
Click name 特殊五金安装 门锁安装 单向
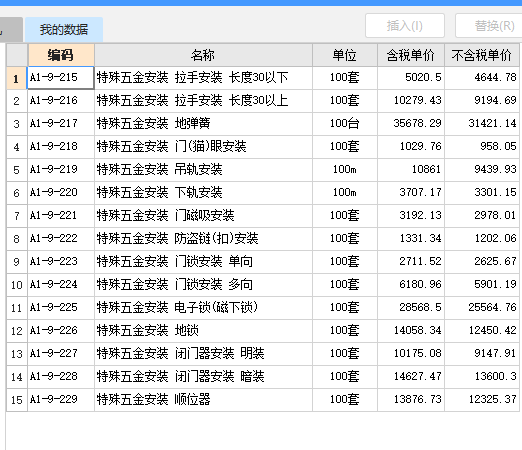pos(203,262)
